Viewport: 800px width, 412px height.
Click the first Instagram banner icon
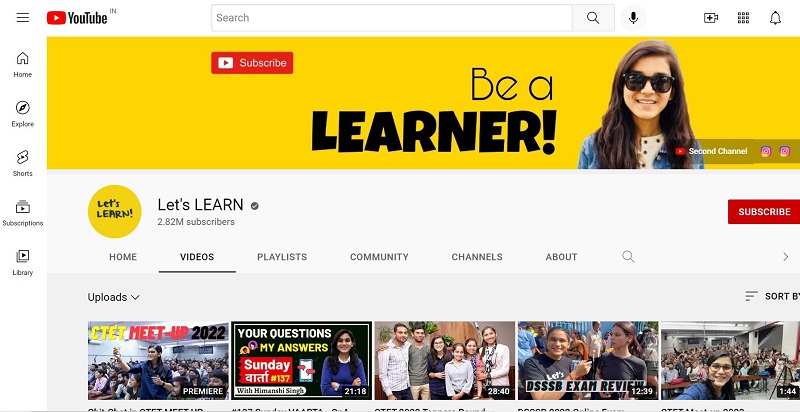pyautogui.click(x=766, y=151)
